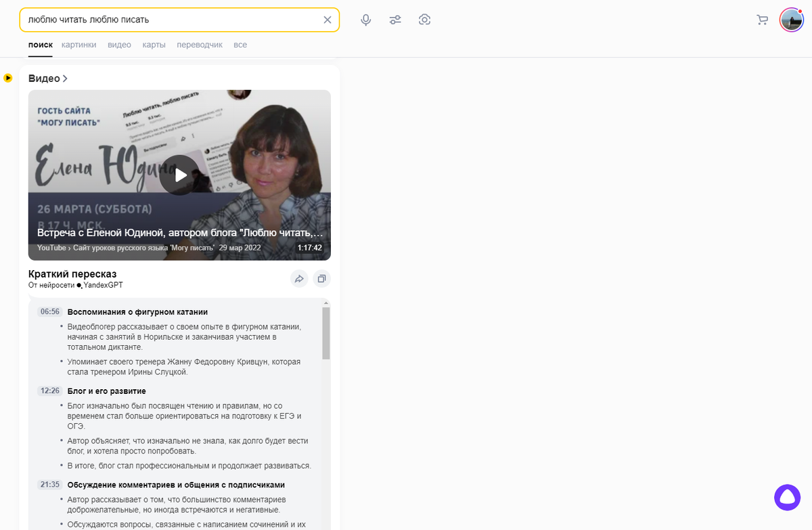The image size is (812, 530).
Task: Clear the search query with the X icon
Action: click(328, 20)
